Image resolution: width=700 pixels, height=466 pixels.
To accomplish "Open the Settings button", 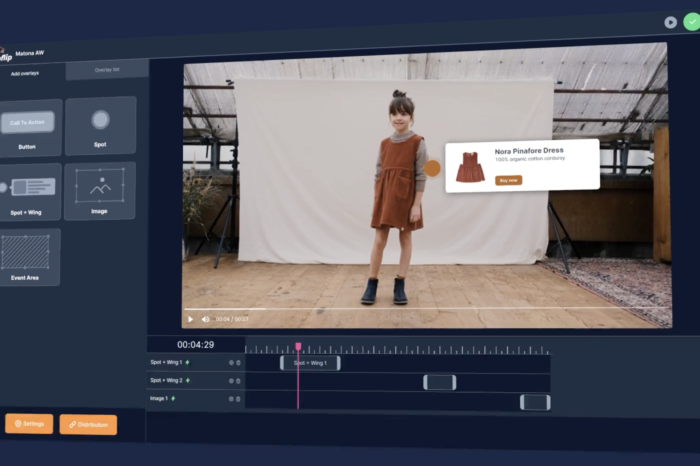I will [x=28, y=424].
